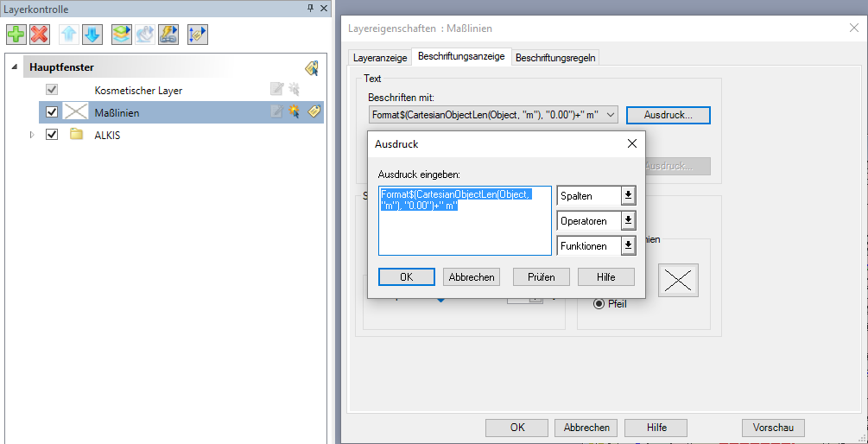Click the green plus add layer icon
Screen dimensions: 868x444
(x=16, y=35)
